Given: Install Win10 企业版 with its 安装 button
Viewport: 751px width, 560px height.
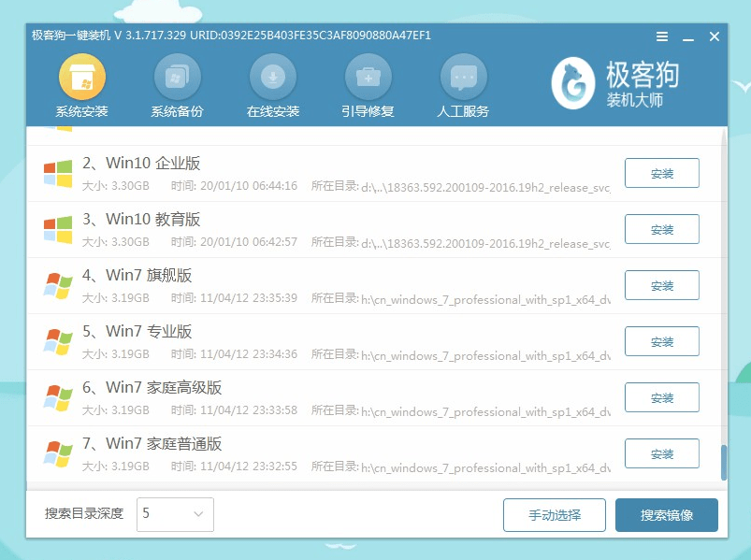Looking at the screenshot, I should coord(662,173).
